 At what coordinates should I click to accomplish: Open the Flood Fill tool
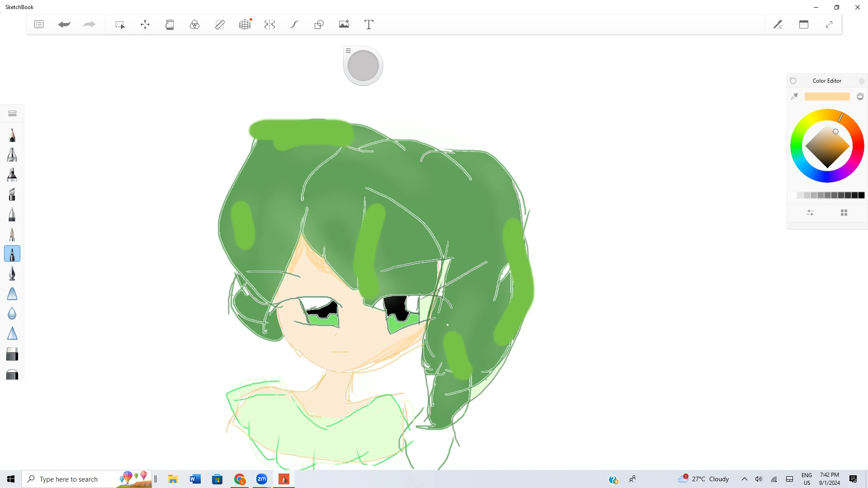coord(170,24)
